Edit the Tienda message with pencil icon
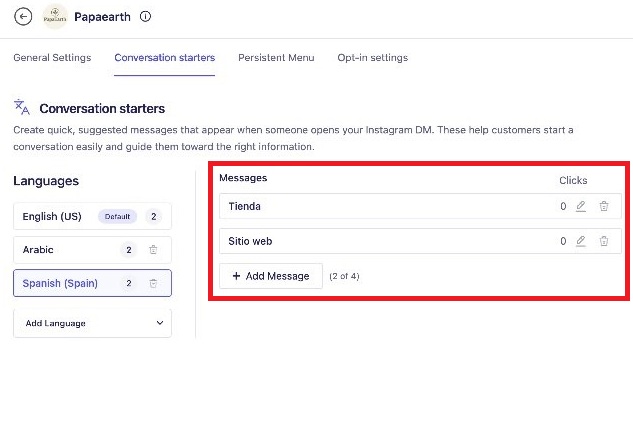The height and width of the screenshot is (423, 633). pos(581,207)
